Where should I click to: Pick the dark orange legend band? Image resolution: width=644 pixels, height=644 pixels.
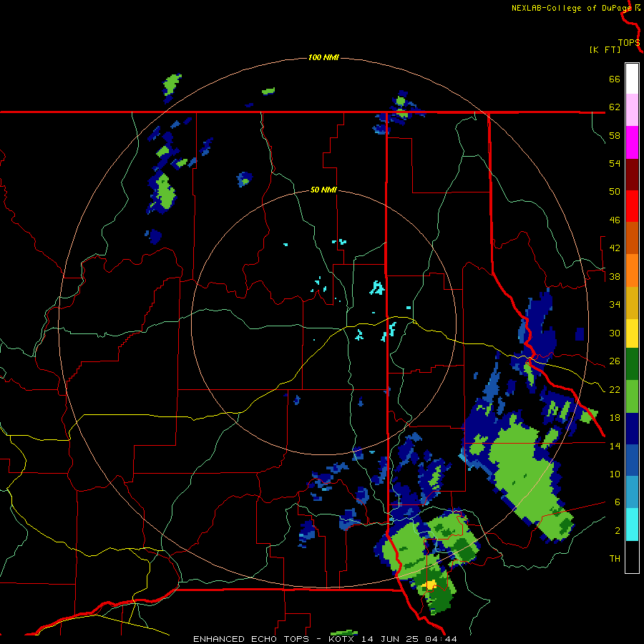632,238
